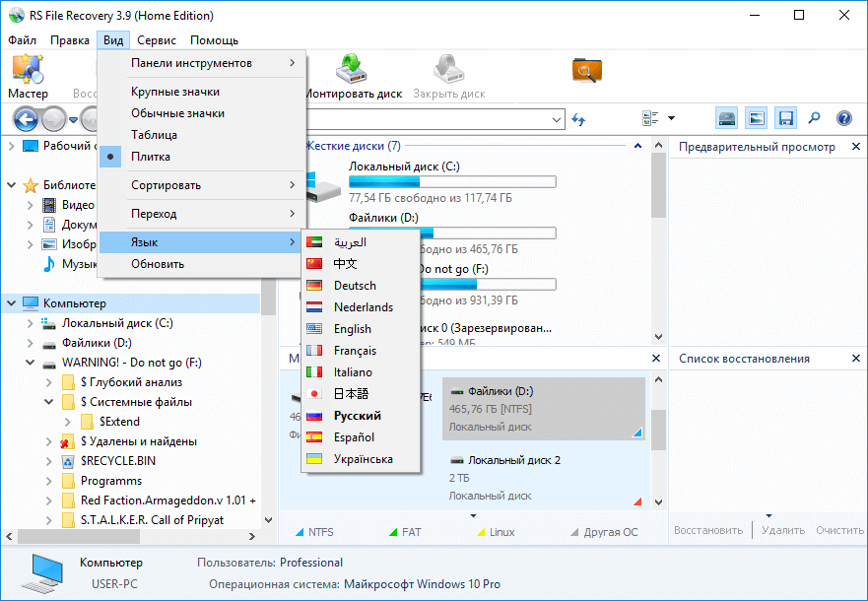The height and width of the screenshot is (601, 868).
Task: Expand Локальный диск (C:) in the tree
Action: click(30, 323)
